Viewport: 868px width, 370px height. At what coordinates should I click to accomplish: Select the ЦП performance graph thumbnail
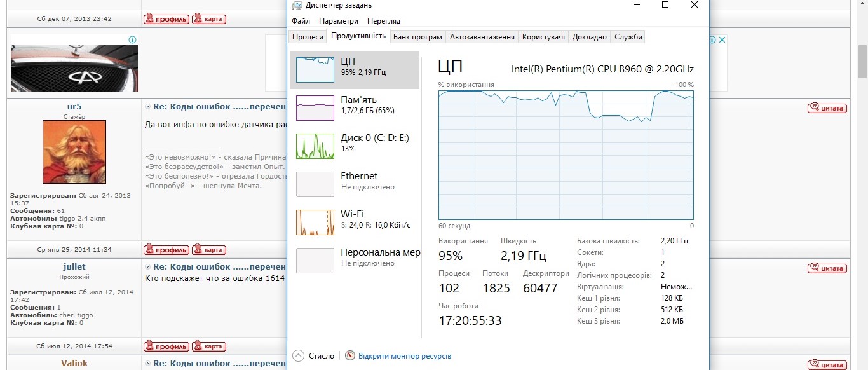coord(315,69)
